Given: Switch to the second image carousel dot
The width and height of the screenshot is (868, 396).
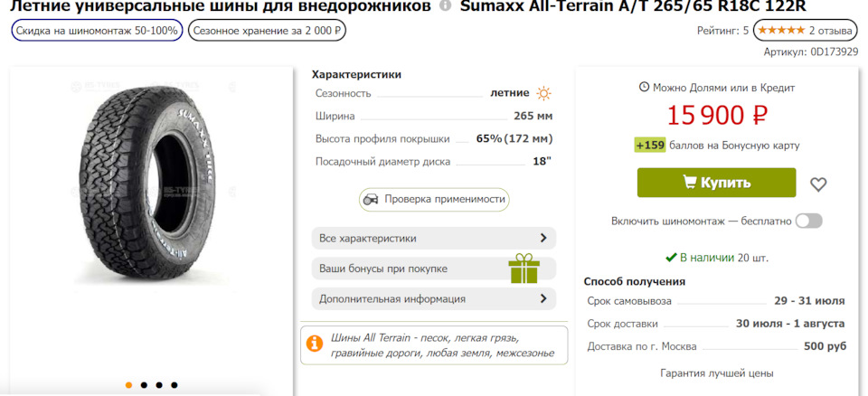Looking at the screenshot, I should (144, 385).
